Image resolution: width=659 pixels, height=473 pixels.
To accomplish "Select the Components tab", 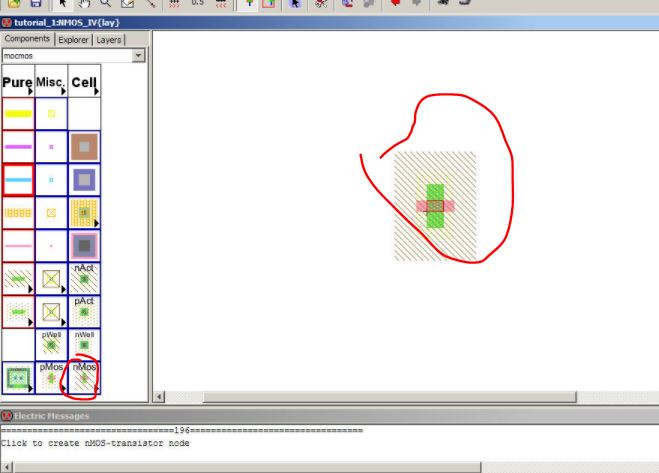I will point(28,39).
